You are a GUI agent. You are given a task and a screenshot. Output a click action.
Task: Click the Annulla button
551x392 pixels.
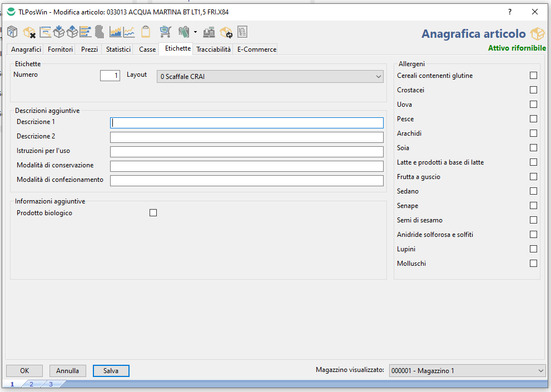point(67,371)
